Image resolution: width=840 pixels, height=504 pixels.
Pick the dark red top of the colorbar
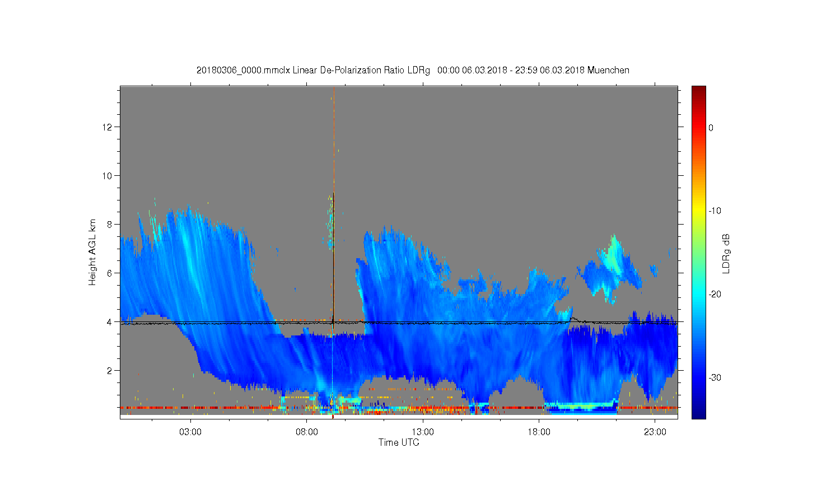699,91
